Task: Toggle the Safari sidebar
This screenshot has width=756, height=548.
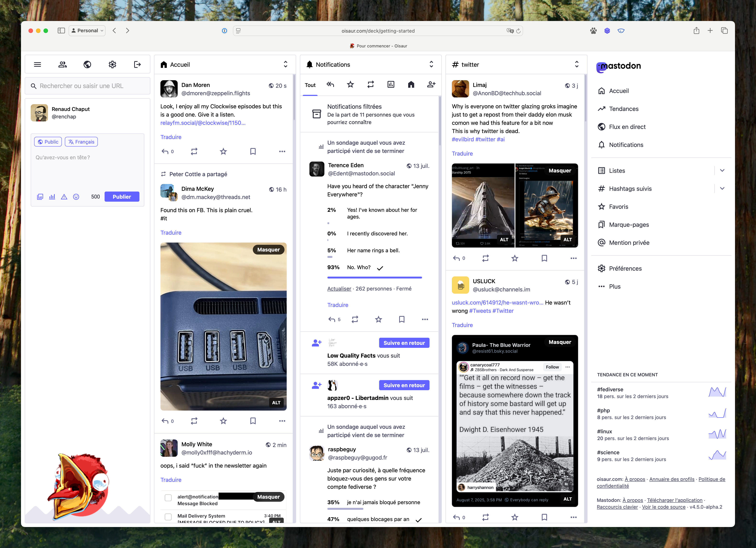Action: 61,31
